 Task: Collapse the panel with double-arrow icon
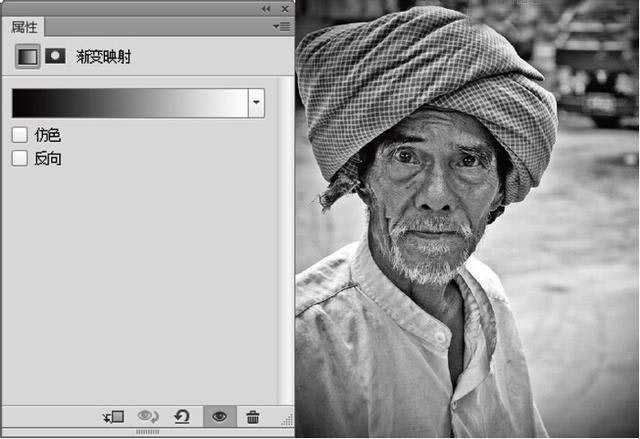point(266,8)
